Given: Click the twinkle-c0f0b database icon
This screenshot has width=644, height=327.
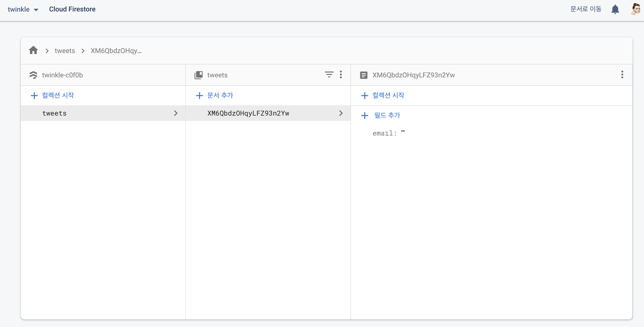Looking at the screenshot, I should tap(33, 75).
